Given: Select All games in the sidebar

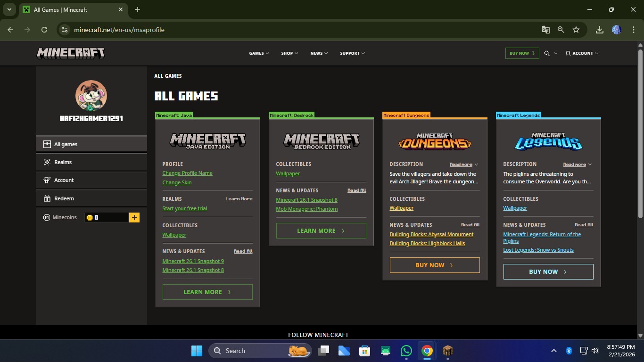Looking at the screenshot, I should [91, 144].
